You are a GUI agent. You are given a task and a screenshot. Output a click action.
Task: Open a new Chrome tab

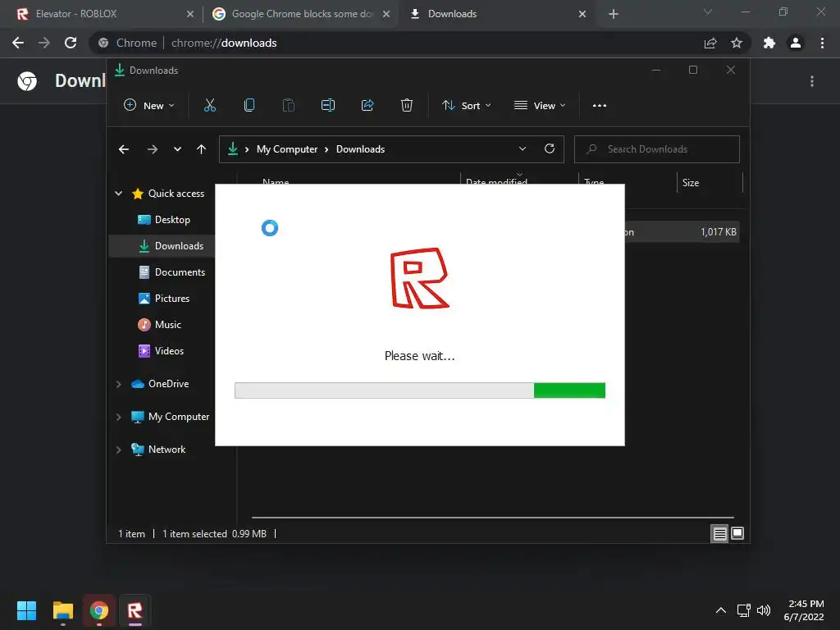tap(614, 14)
